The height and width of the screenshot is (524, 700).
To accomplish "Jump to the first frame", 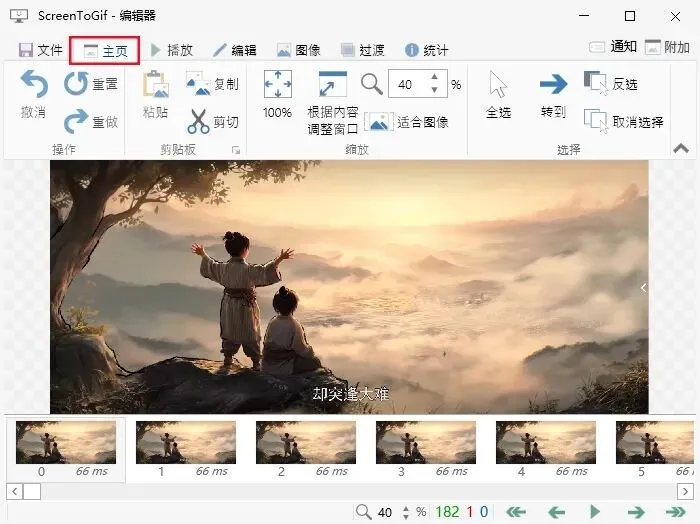I will 516,512.
